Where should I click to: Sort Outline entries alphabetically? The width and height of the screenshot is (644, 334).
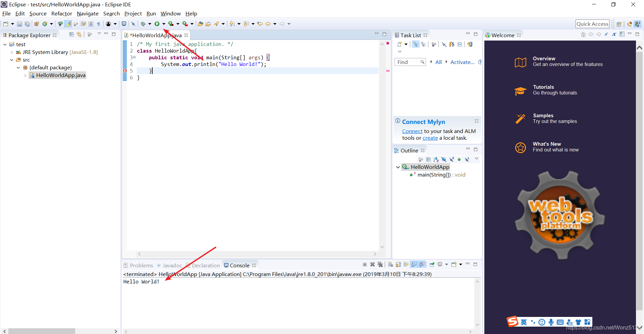(436, 159)
